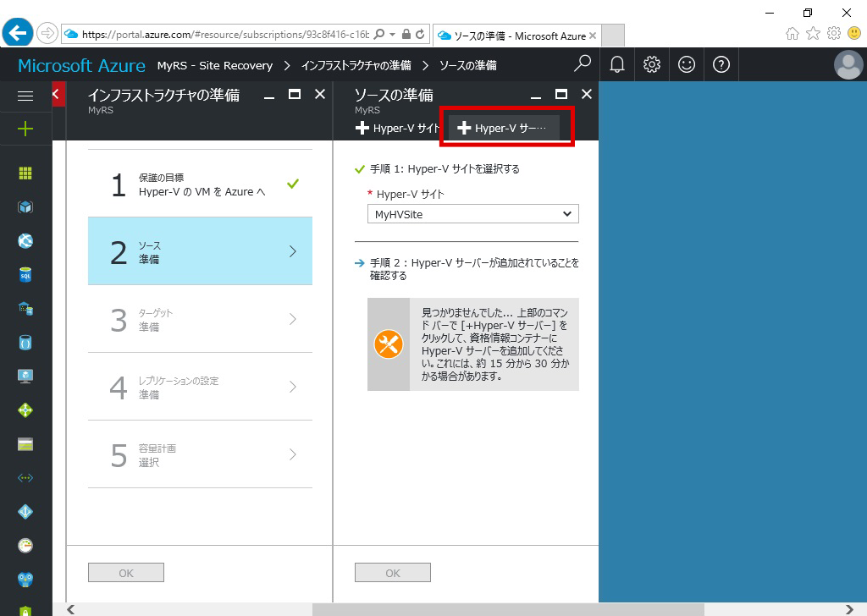The width and height of the screenshot is (867, 616).
Task: Click the red collapse arrow left of blades
Action: (58, 94)
